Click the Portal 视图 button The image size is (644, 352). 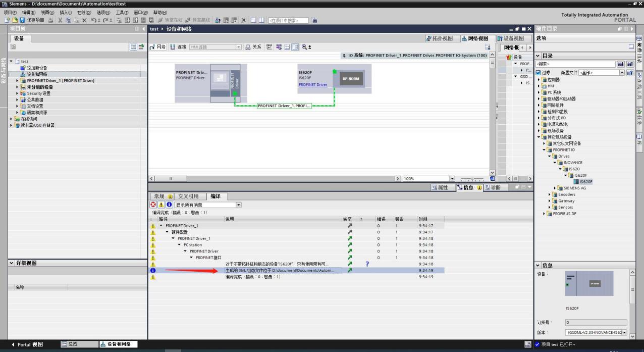click(x=28, y=344)
